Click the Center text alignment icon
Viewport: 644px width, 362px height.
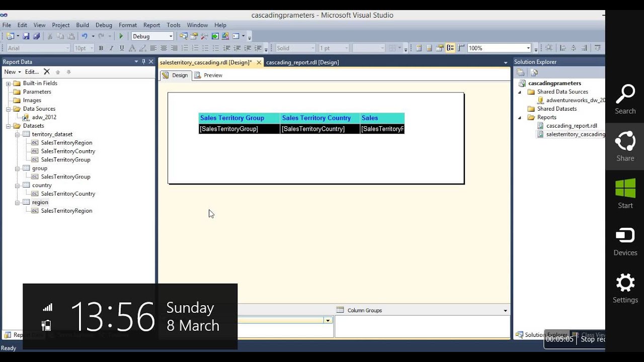pos(164,48)
